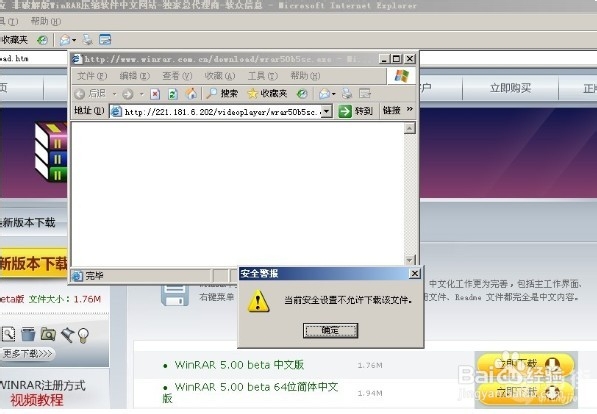Click the green Go (转到) button
The image size is (597, 414).
(355, 111)
